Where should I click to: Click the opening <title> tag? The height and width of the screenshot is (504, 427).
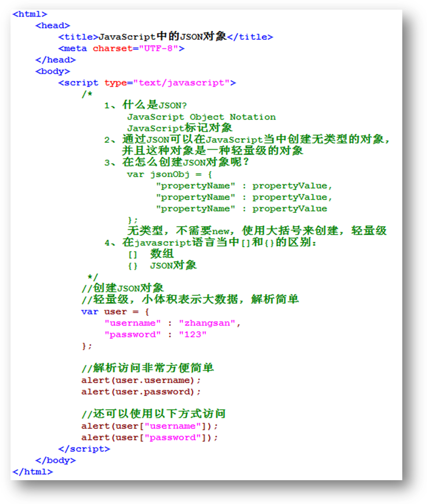click(78, 37)
